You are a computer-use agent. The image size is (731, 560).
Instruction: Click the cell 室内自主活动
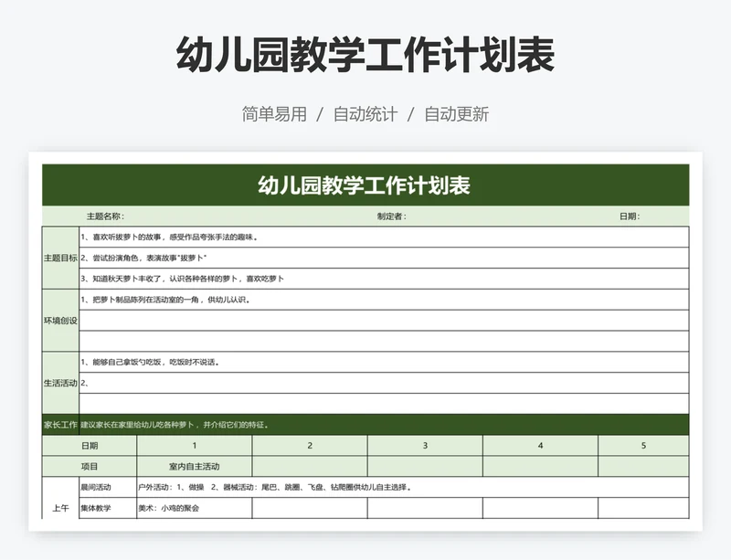tap(195, 466)
